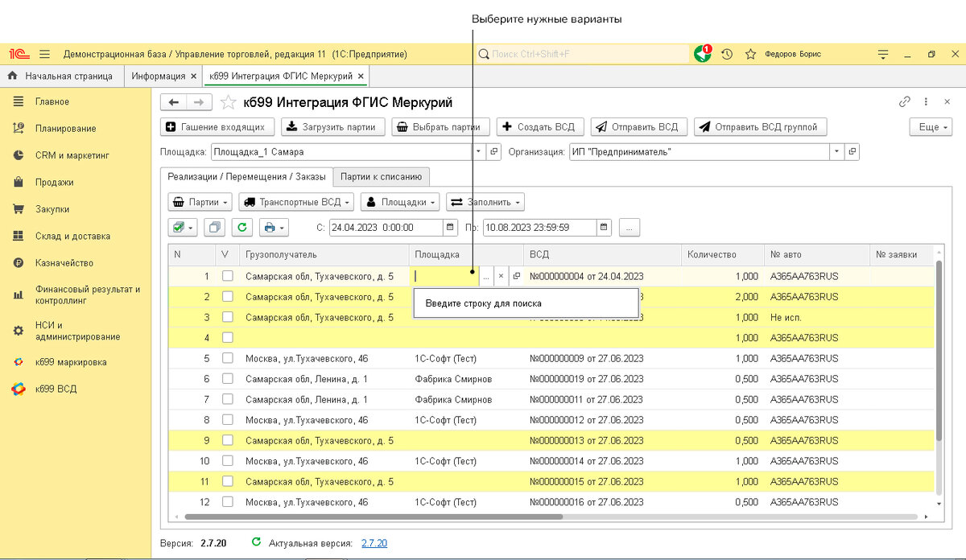This screenshot has width=966, height=560.
Task: Tick the checkbox in row 9
Action: 228,440
